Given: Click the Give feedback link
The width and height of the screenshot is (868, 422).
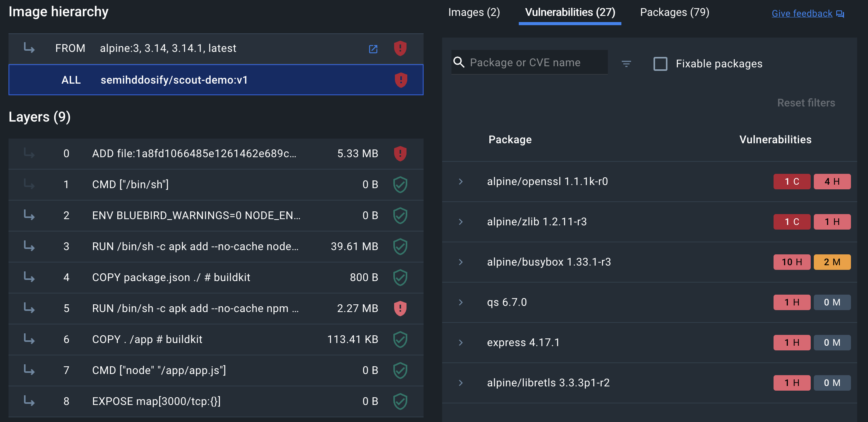Looking at the screenshot, I should pyautogui.click(x=801, y=13).
